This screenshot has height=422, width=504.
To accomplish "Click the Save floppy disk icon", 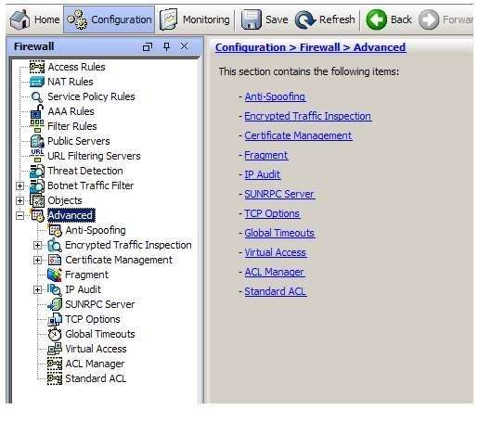I will click(x=251, y=19).
